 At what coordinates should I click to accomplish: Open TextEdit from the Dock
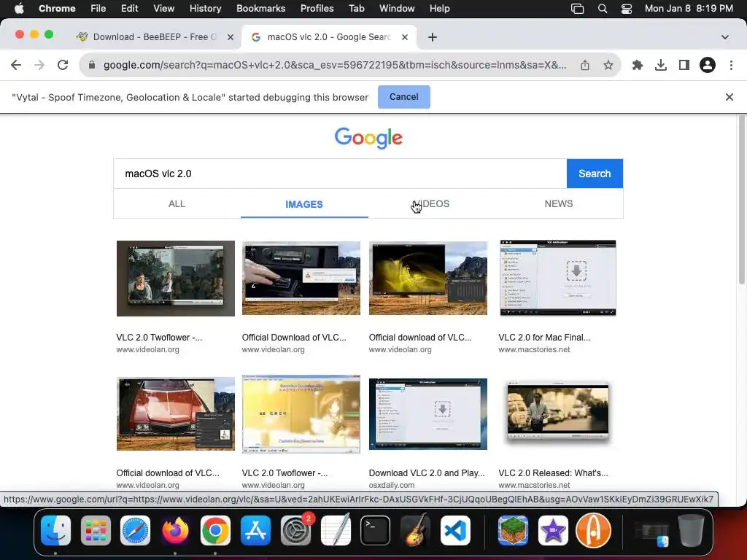coord(336,531)
